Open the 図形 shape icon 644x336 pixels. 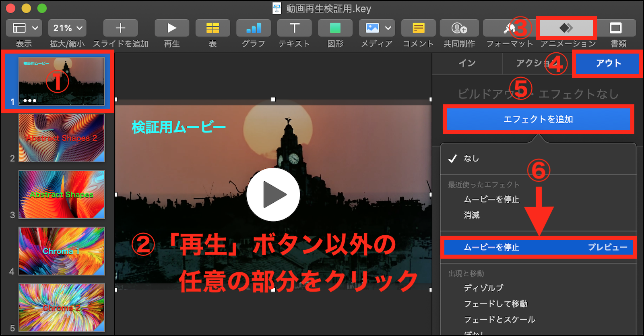click(335, 28)
